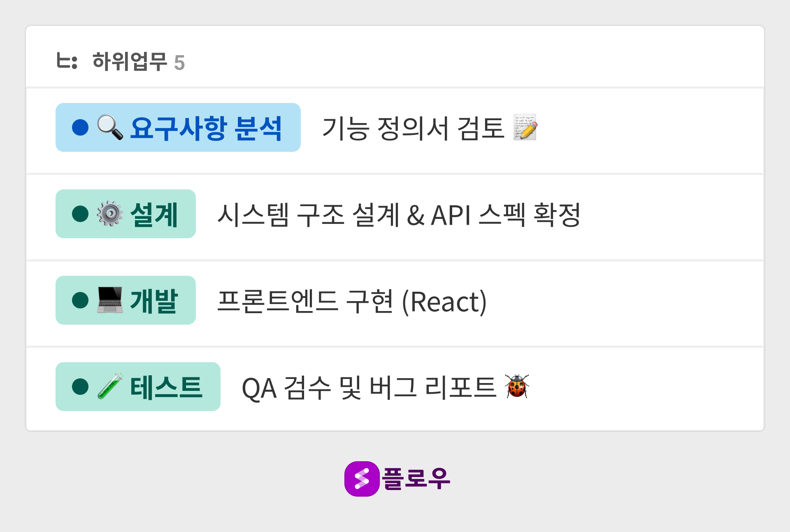Open the 요구사항 분석 status tag
Viewport: 790px width, 532px height.
point(206,128)
